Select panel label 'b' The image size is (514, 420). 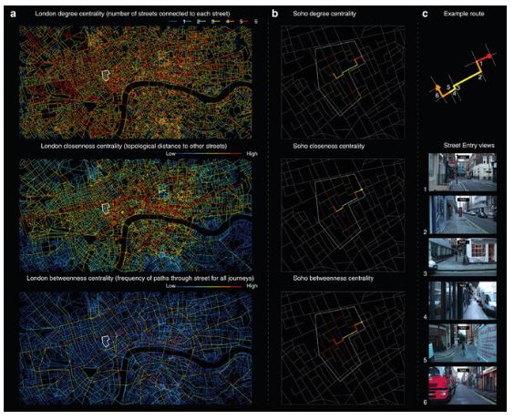point(275,14)
